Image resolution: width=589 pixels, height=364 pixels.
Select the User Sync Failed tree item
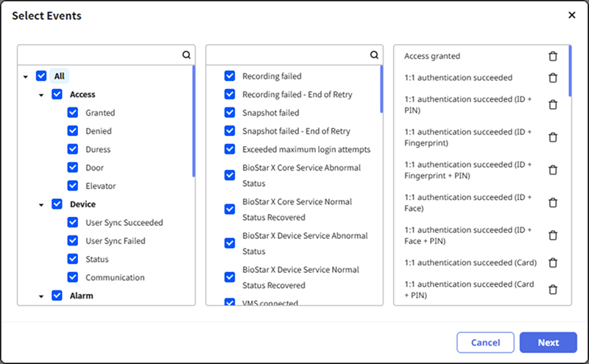coord(115,241)
